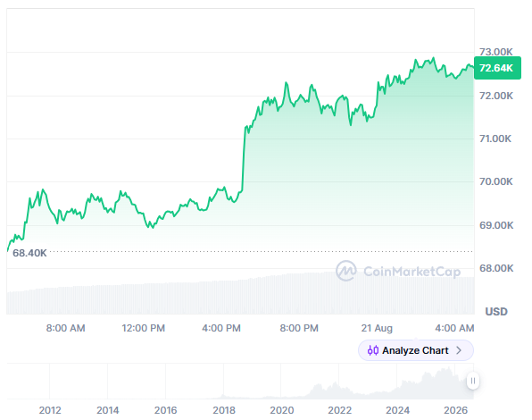Click the candlestick icon in Analyze Chart

[x=373, y=350]
